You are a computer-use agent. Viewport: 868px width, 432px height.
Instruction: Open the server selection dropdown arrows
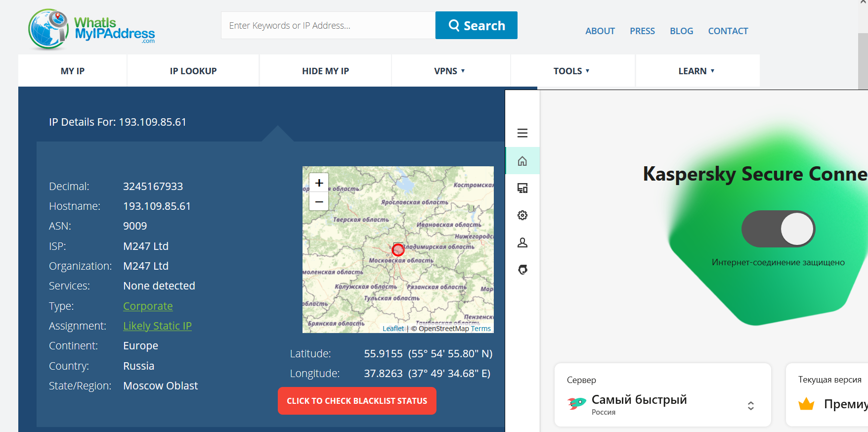[x=750, y=406]
